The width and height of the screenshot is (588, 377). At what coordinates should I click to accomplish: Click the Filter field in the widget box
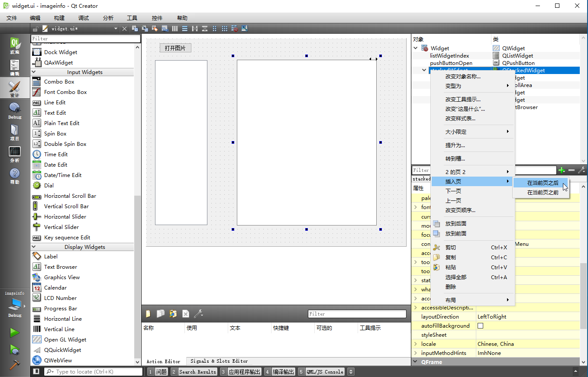coord(85,38)
